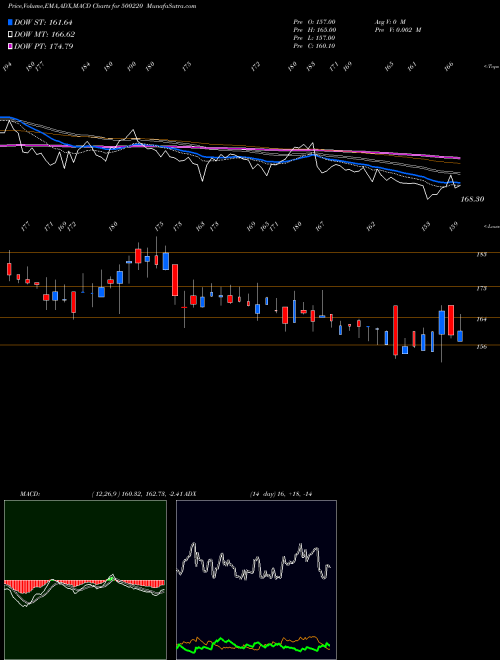Click the 'Avg V: 0 M' value
500x660 pixels.
click(x=389, y=21)
